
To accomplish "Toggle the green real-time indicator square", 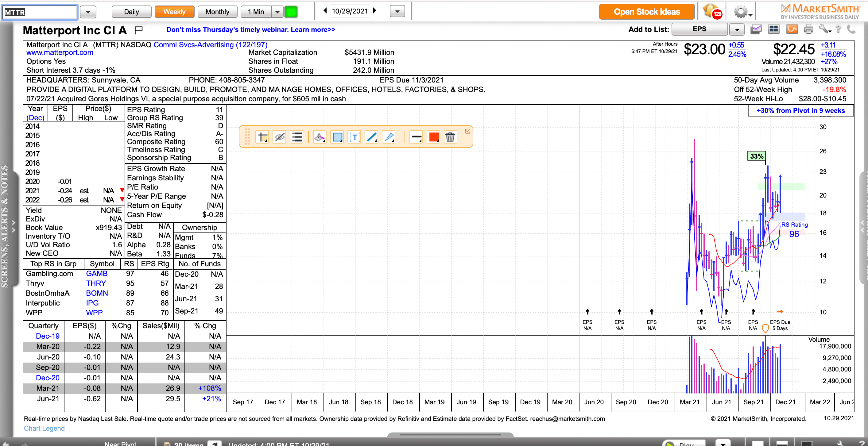I will 291,12.
